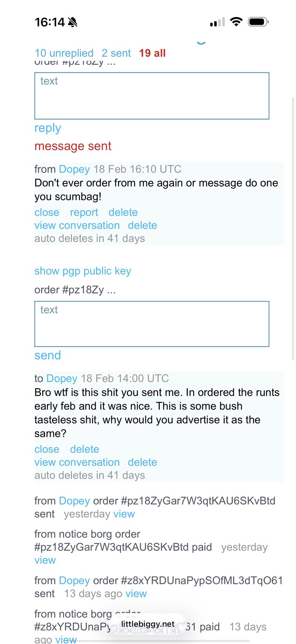View order pz18Zy sent notice from Dopey
This screenshot has height=644, width=296.
(x=124, y=514)
